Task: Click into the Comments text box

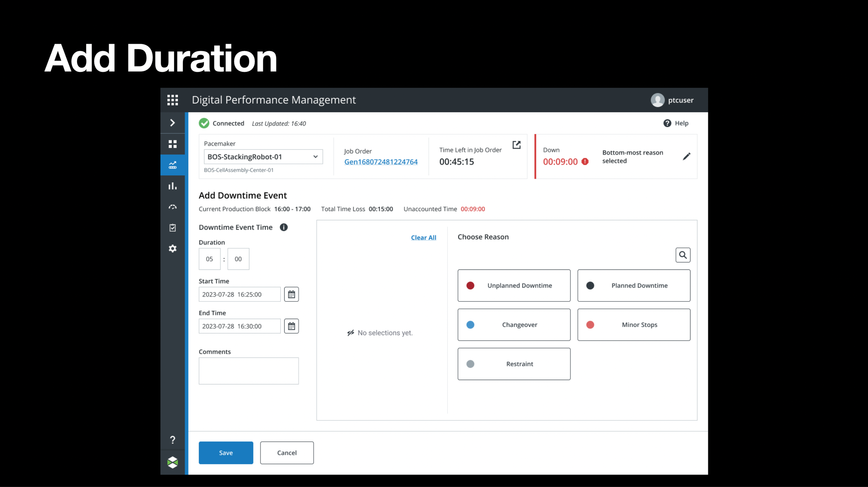Action: [x=249, y=371]
